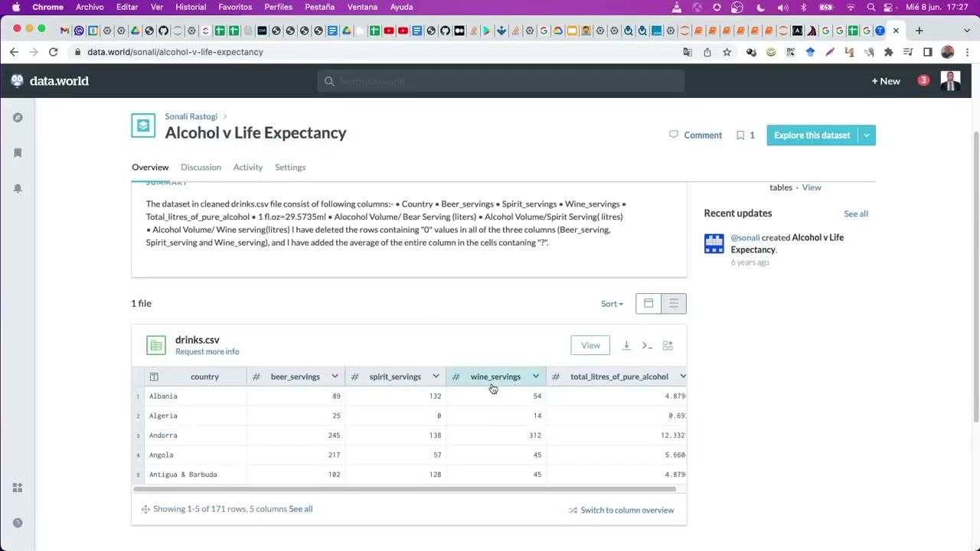The height and width of the screenshot is (551, 980).
Task: Click the page's vertical scrollbar
Action: [x=975, y=275]
